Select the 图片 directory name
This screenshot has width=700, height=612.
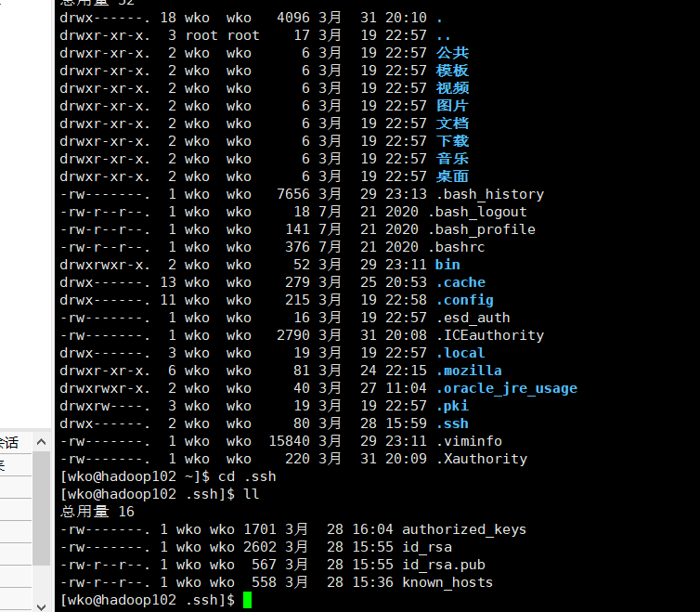[x=452, y=106]
